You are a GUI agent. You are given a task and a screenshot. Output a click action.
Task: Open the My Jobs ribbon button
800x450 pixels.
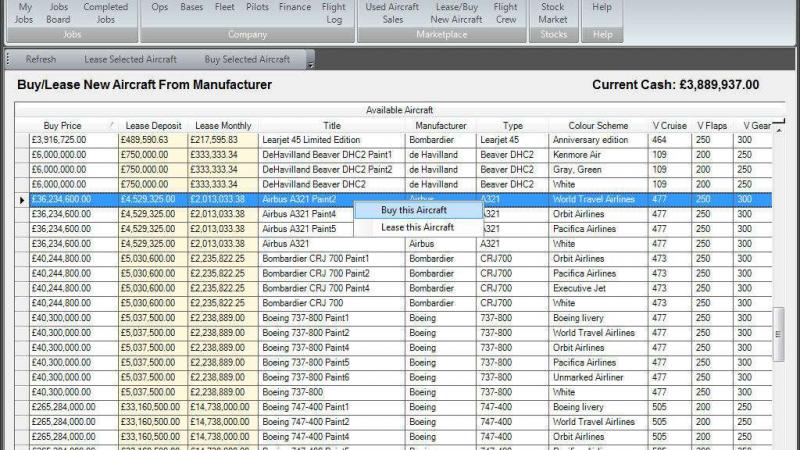[24, 13]
